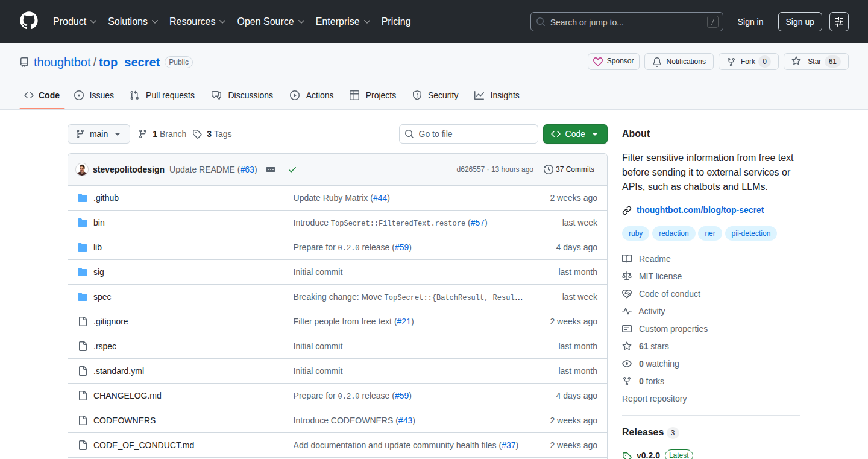Open the Security tab

435,95
